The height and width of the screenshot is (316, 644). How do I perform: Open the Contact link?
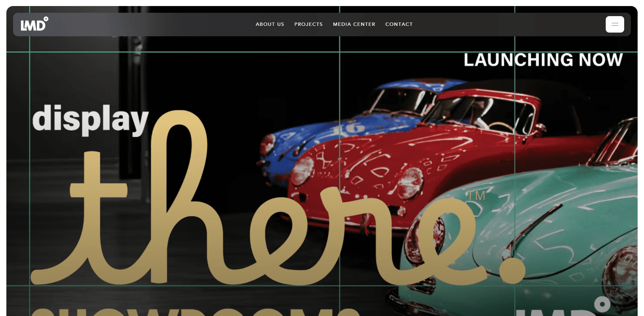(399, 24)
